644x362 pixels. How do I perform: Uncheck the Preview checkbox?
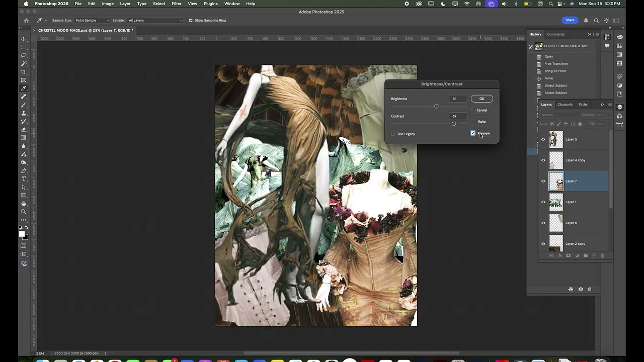point(473,133)
